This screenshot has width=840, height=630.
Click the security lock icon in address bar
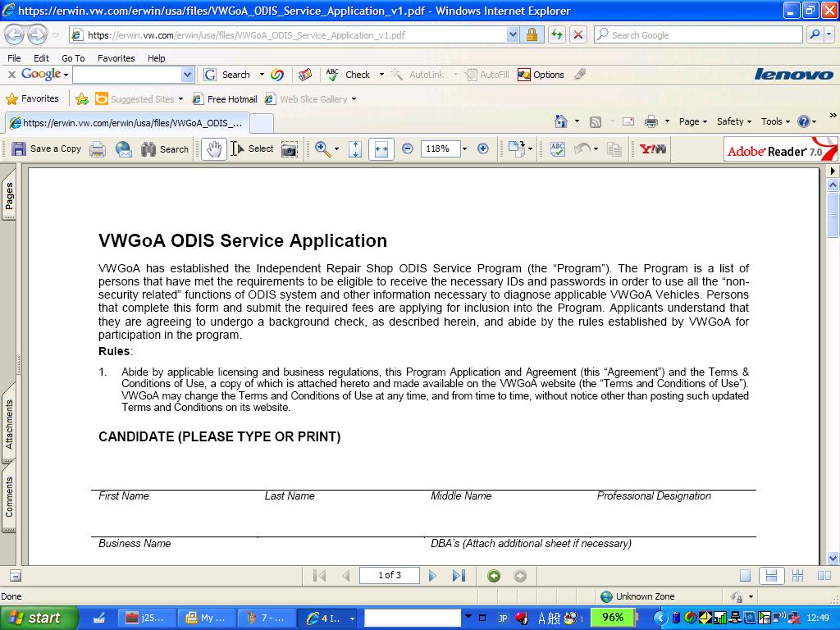[532, 34]
